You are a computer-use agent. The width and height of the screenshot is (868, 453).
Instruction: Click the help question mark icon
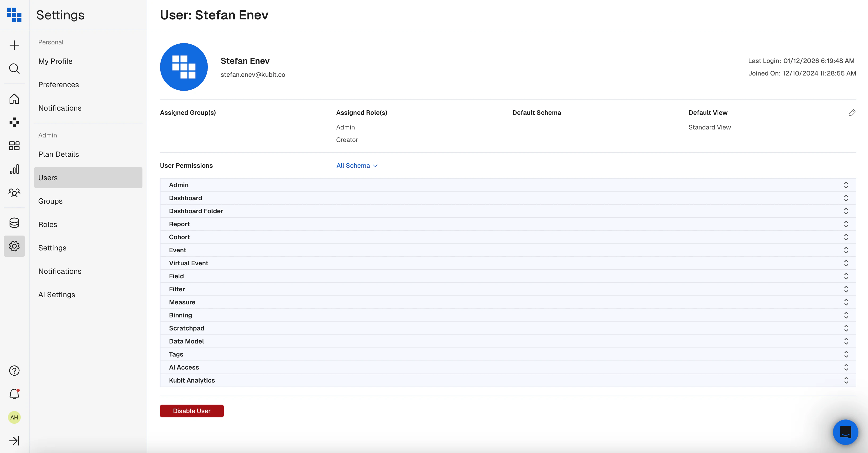click(x=14, y=370)
